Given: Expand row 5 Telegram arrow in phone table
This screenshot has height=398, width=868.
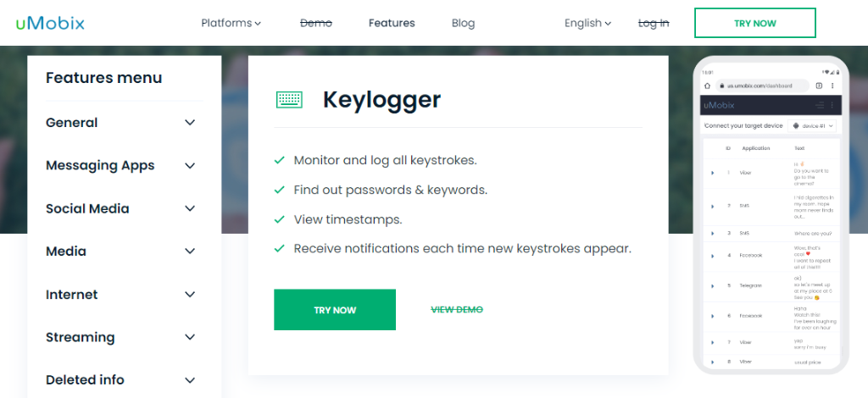Looking at the screenshot, I should tap(712, 285).
